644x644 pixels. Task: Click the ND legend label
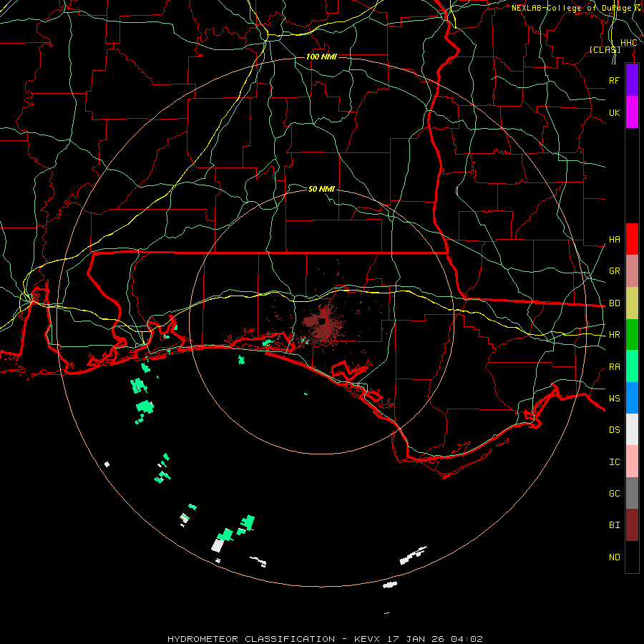614,557
